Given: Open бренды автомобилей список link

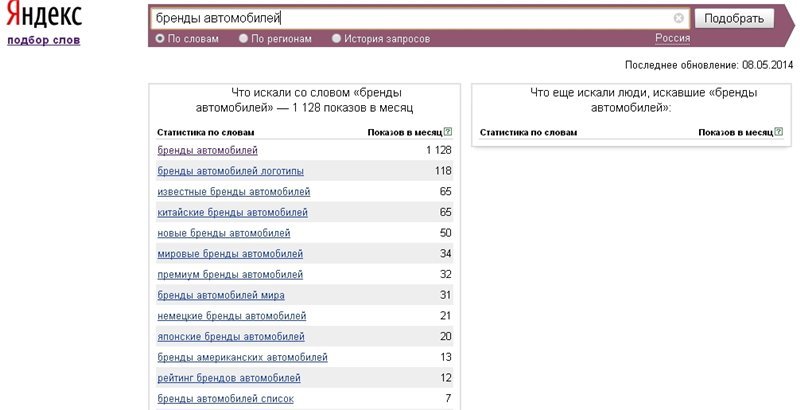Looking at the screenshot, I should point(226,399).
